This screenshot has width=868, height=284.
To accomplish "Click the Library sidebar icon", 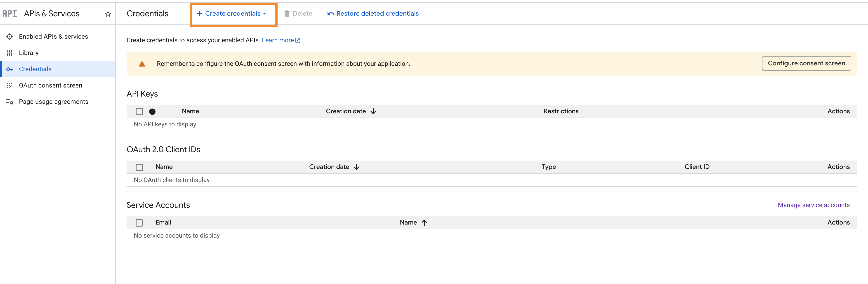I will click(x=9, y=53).
